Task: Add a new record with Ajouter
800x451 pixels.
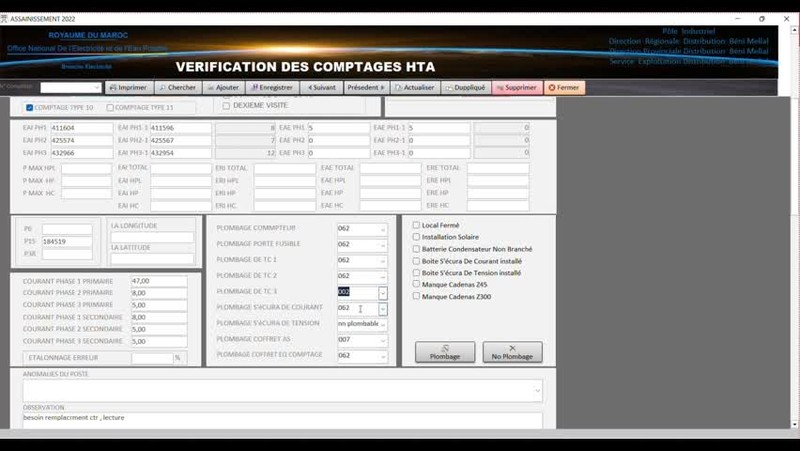Action: click(223, 88)
